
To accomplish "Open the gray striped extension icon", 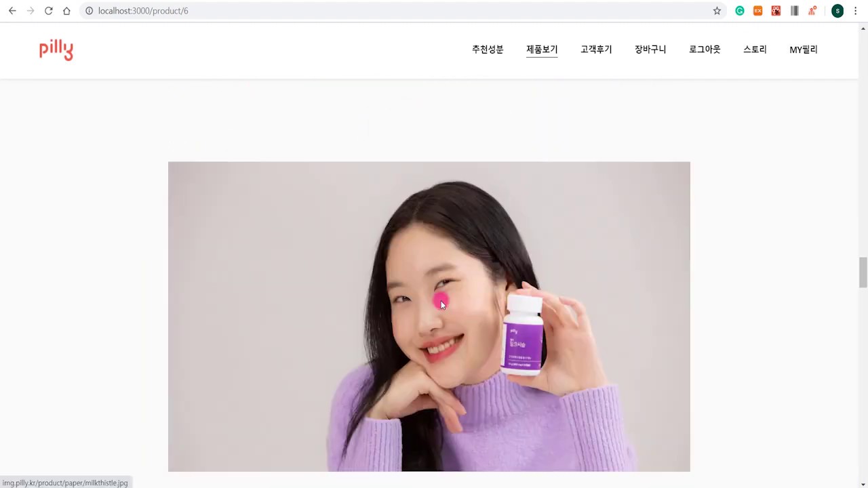I will tap(794, 11).
